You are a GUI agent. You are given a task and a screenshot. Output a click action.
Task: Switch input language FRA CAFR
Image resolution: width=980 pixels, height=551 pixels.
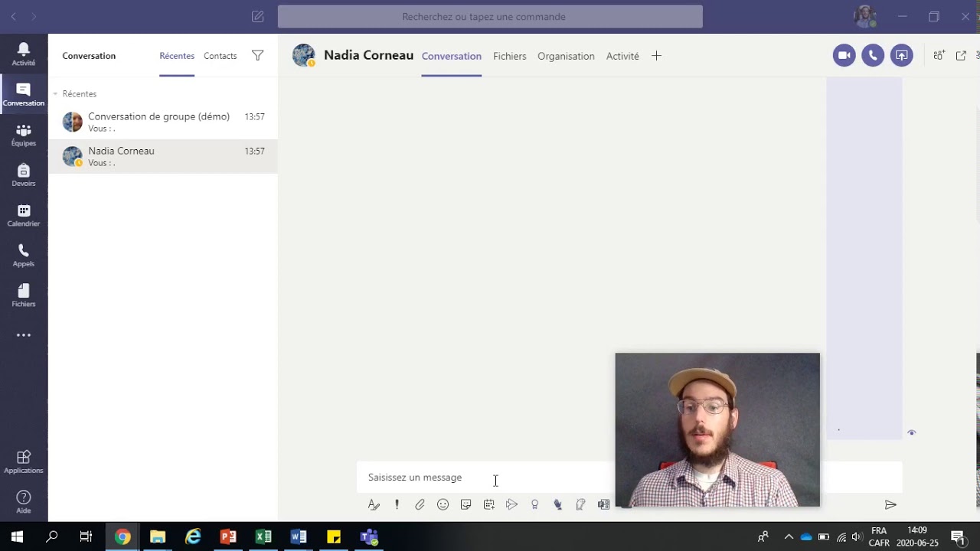click(879, 536)
